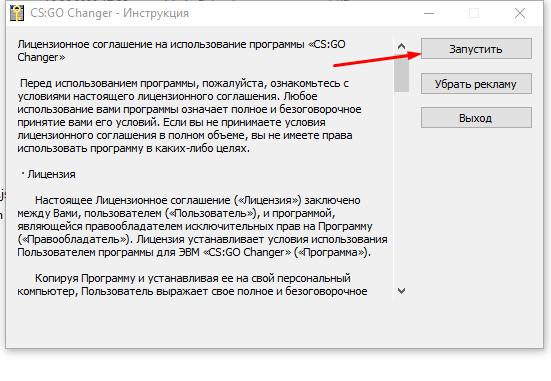Click the window title 'CS:GO Changer - Инструкция'
Screen dimensions: 551x381
point(109,13)
